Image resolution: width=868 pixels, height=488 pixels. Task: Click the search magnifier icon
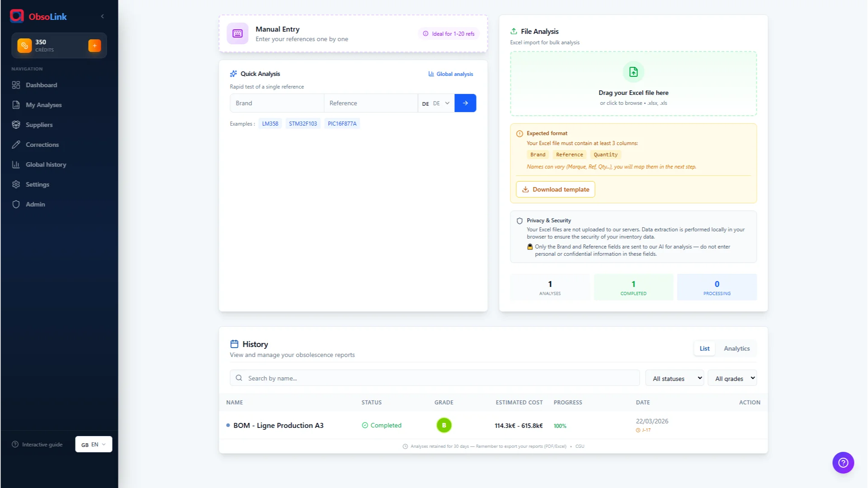(x=239, y=378)
